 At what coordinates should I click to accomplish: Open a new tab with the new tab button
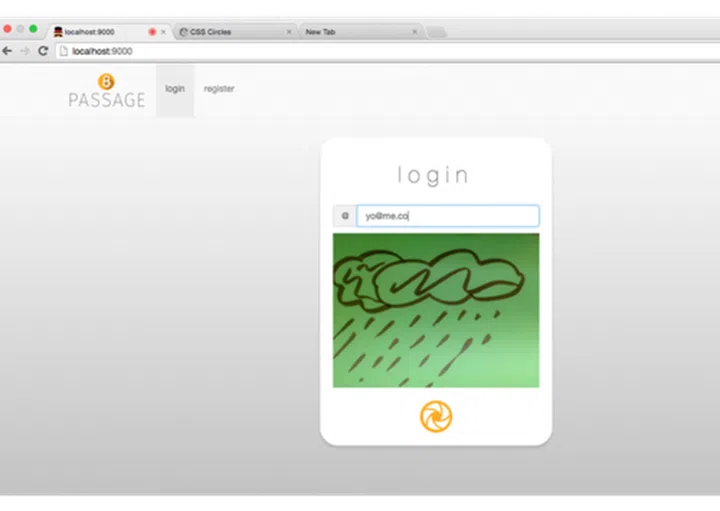[x=437, y=32]
